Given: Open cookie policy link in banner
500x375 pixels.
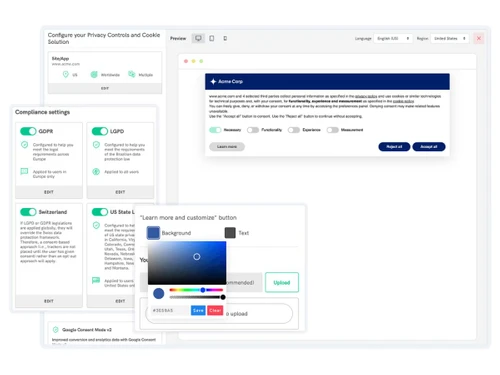Looking at the screenshot, I should coord(403,101).
